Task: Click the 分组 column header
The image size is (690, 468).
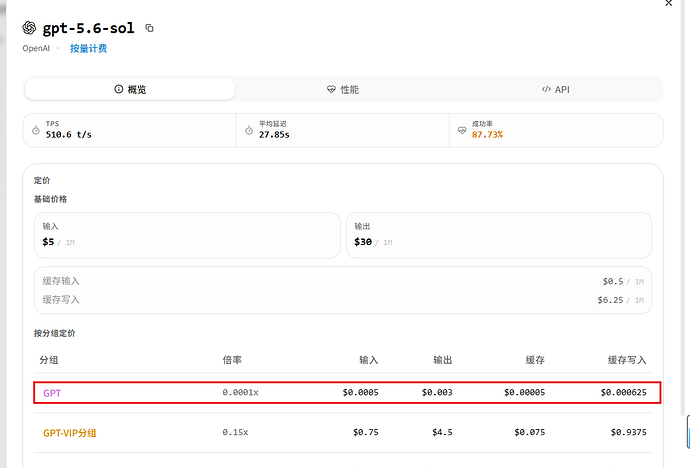Action: pos(49,360)
